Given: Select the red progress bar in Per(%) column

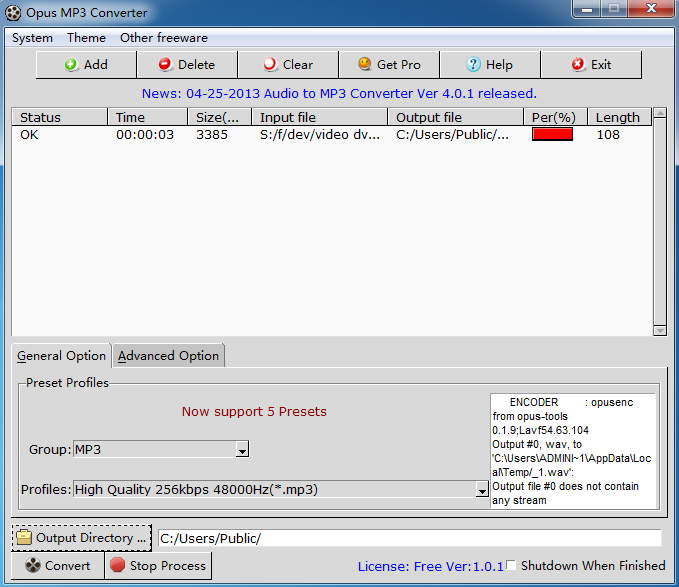Looking at the screenshot, I should (x=552, y=135).
